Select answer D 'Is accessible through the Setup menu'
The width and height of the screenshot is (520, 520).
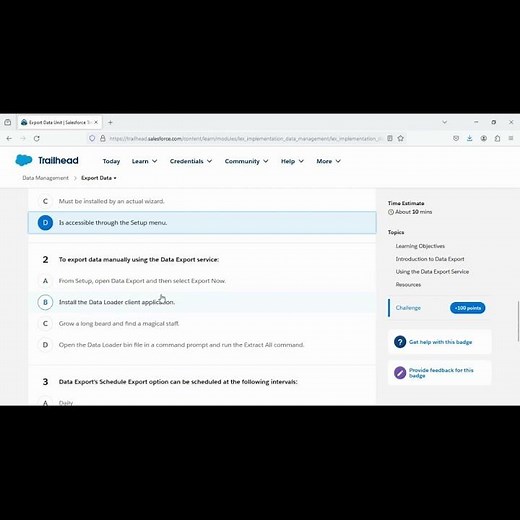202,222
